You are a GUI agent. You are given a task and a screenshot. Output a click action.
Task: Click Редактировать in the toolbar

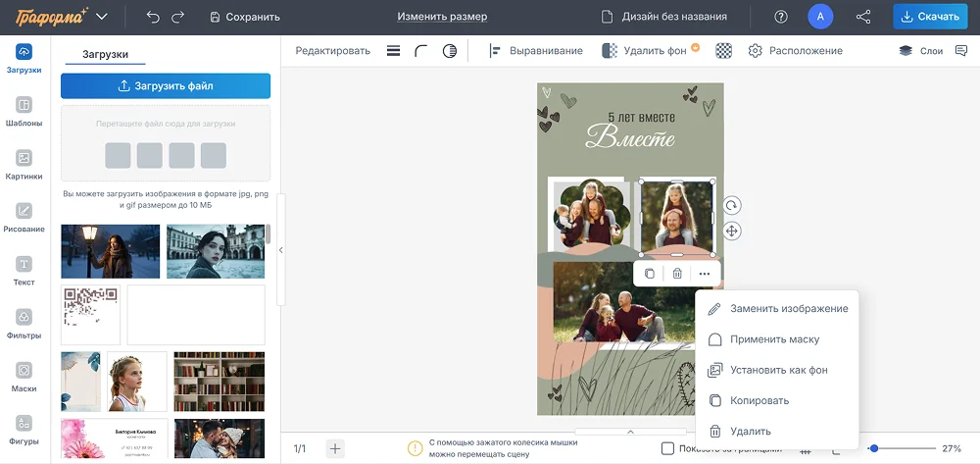coord(332,51)
